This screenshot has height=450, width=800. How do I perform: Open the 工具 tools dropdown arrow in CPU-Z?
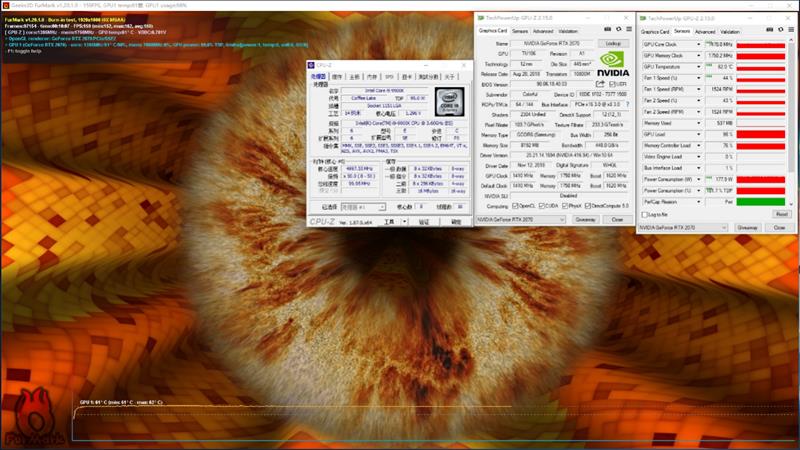click(404, 222)
